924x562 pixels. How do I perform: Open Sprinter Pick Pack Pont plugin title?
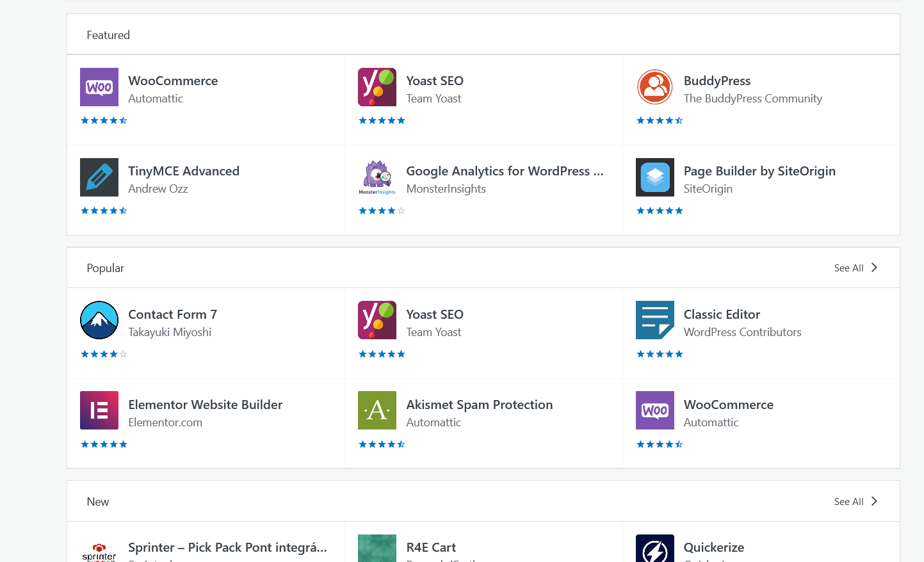point(227,547)
